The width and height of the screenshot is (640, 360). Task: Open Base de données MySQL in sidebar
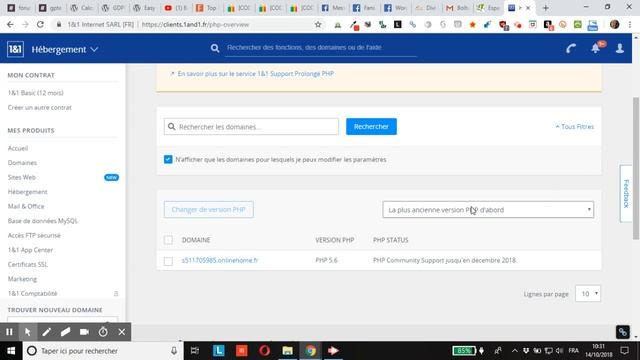[x=42, y=221]
